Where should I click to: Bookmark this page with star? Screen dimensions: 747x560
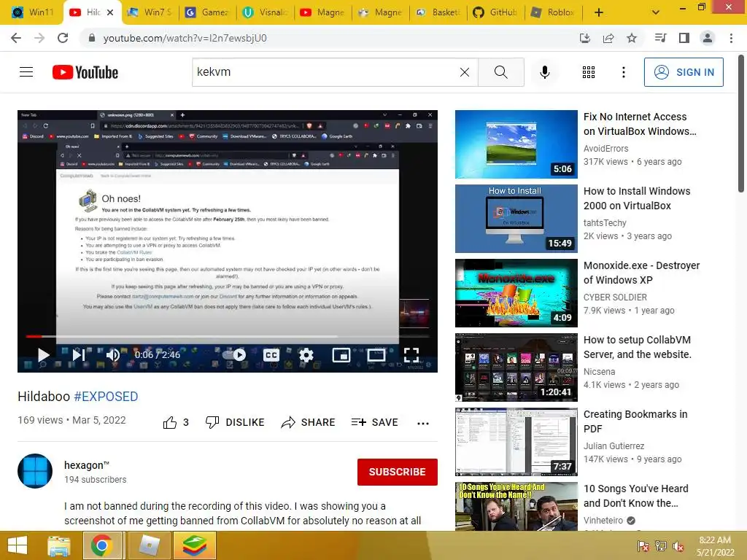[632, 38]
